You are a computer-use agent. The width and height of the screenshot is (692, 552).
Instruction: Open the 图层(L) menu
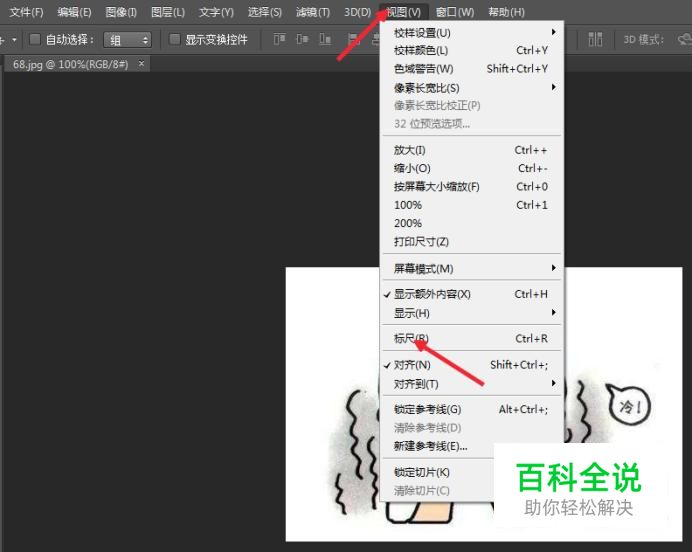pyautogui.click(x=168, y=12)
